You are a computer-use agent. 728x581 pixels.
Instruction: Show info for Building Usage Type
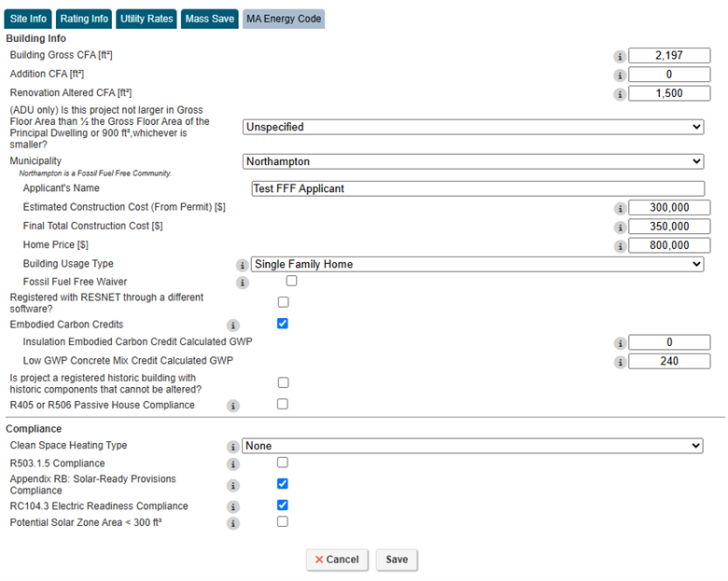click(x=242, y=266)
